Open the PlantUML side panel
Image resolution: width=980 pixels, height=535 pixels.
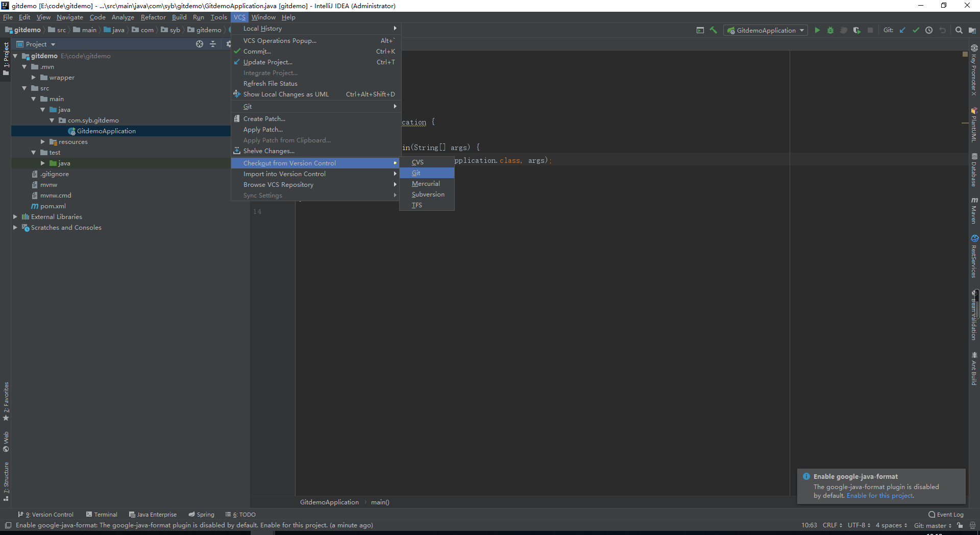point(974,125)
